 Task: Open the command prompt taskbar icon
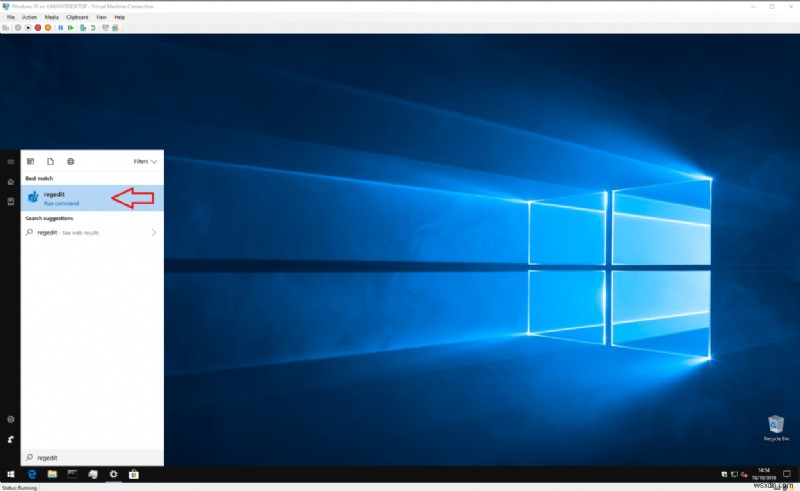[72, 474]
